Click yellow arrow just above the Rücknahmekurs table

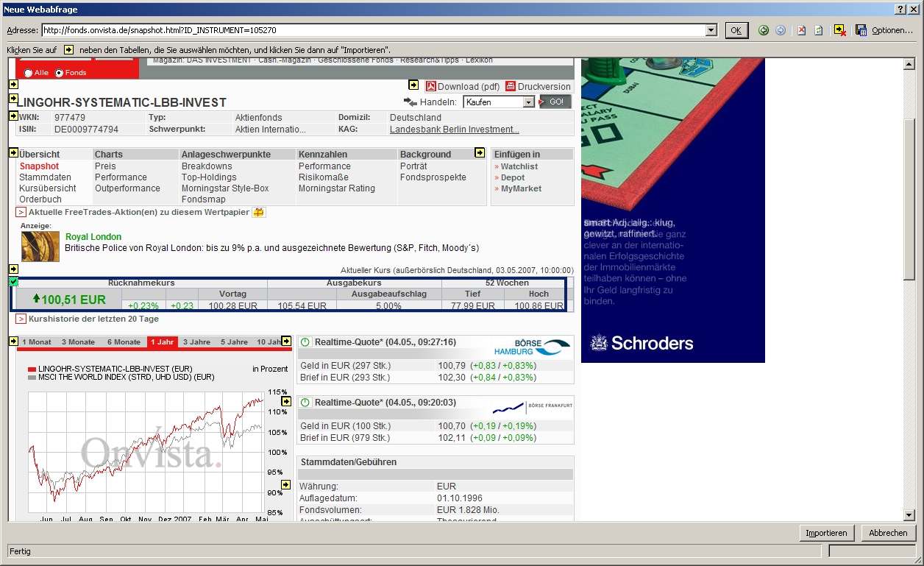(x=13, y=269)
